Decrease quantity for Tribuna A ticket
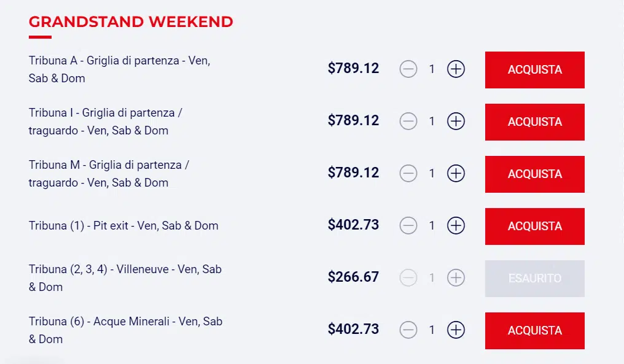Viewport: 624px width, 364px height. (408, 69)
